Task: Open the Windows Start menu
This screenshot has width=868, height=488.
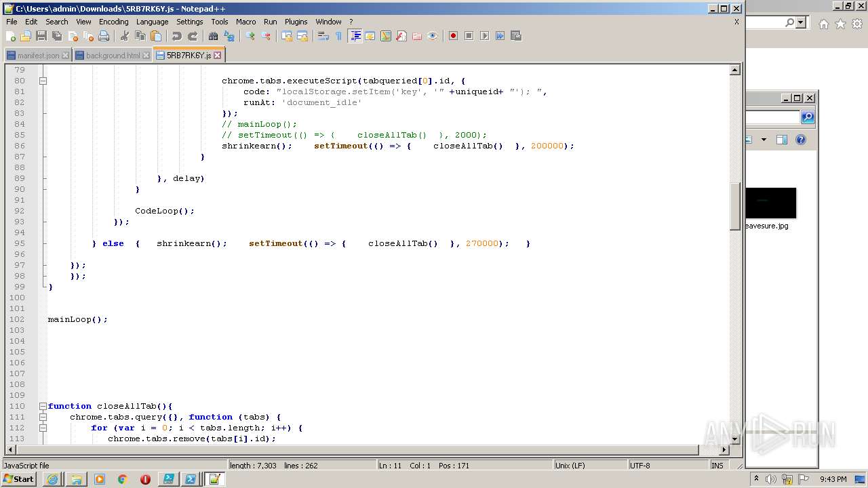Action: [19, 479]
